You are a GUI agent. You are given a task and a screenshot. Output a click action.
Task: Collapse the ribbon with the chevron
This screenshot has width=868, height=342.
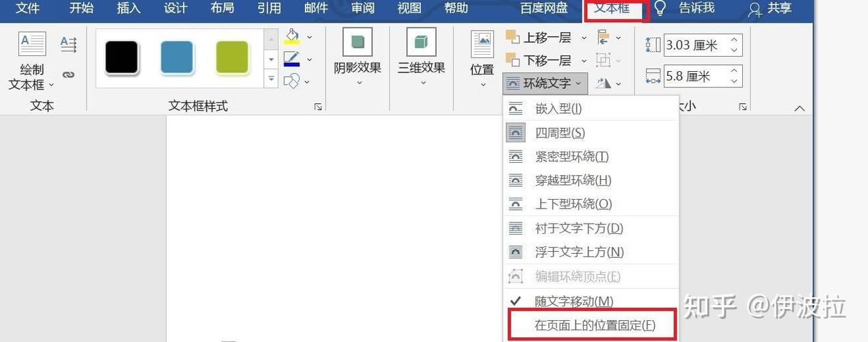tap(800, 108)
